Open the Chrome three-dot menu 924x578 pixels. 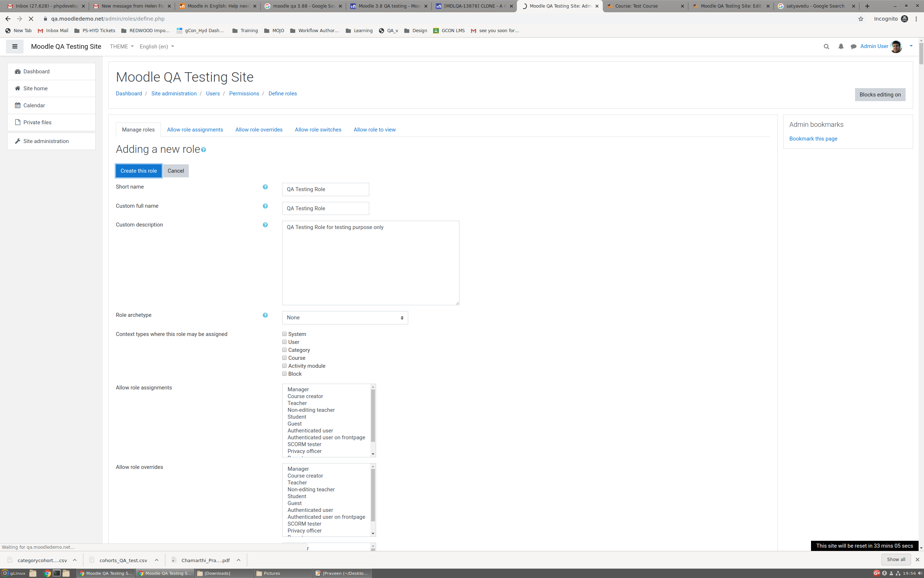pyautogui.click(x=916, y=19)
